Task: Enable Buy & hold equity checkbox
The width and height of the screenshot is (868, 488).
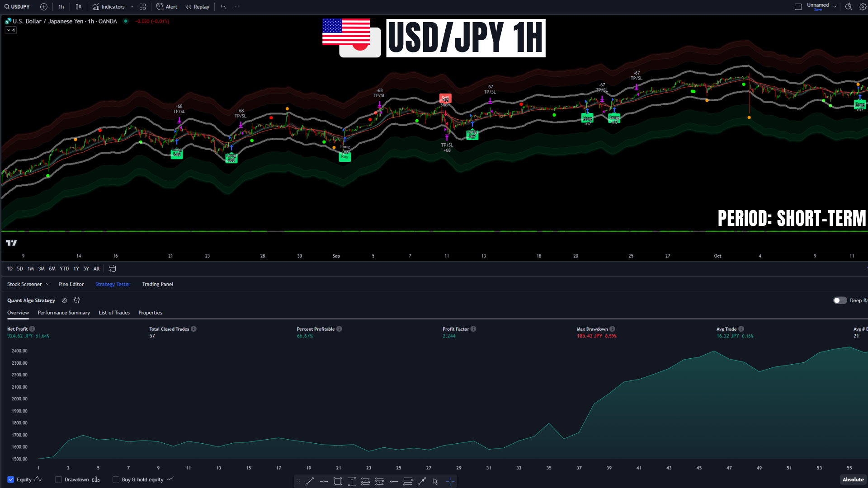Action: 116,479
